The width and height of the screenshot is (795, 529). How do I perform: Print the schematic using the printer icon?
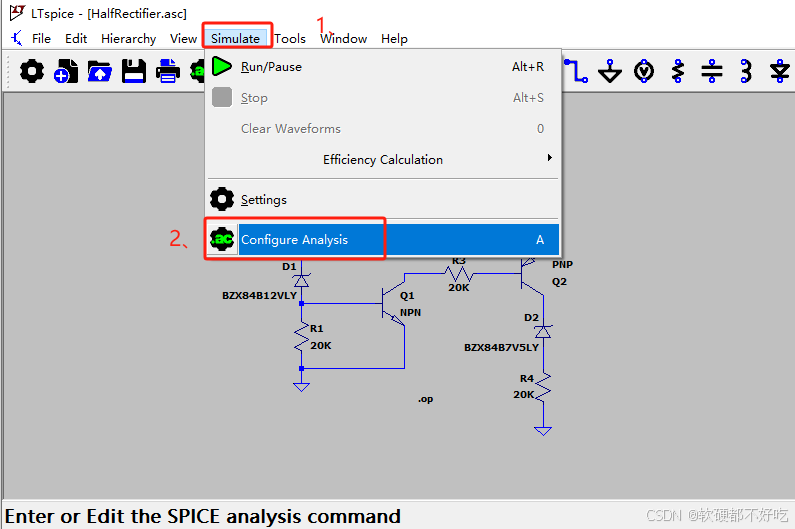pos(168,71)
